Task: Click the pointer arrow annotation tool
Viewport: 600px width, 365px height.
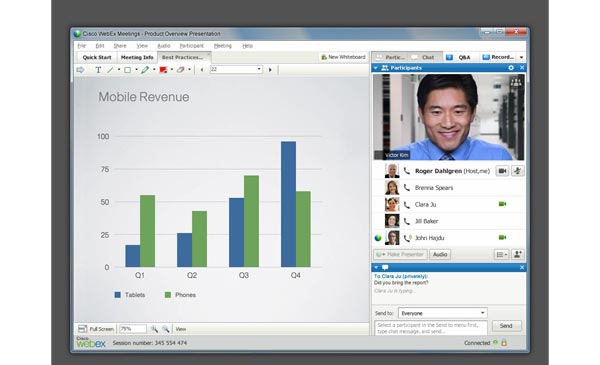Action: point(80,70)
